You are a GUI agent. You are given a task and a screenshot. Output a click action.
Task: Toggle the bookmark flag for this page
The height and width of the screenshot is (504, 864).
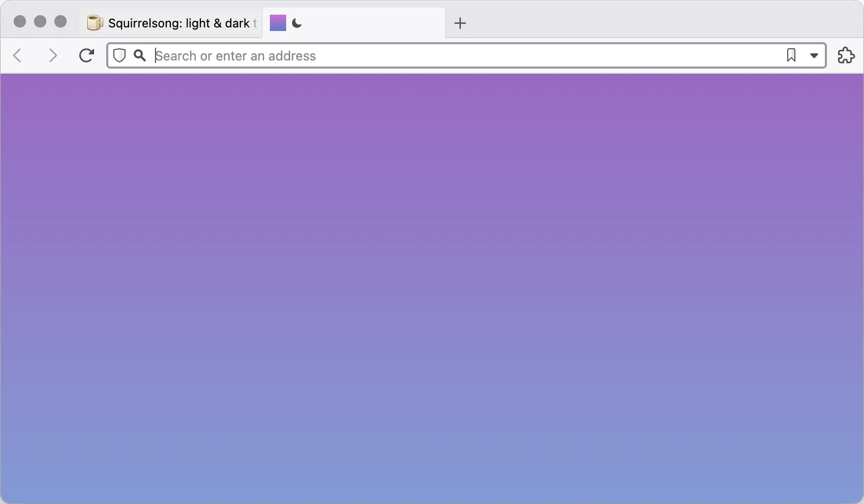pyautogui.click(x=791, y=55)
